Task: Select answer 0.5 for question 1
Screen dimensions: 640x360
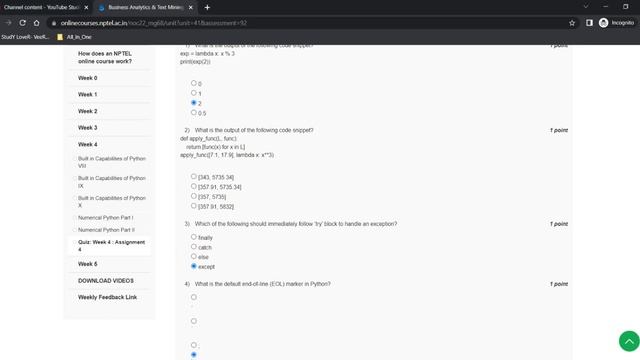Action: (x=193, y=113)
